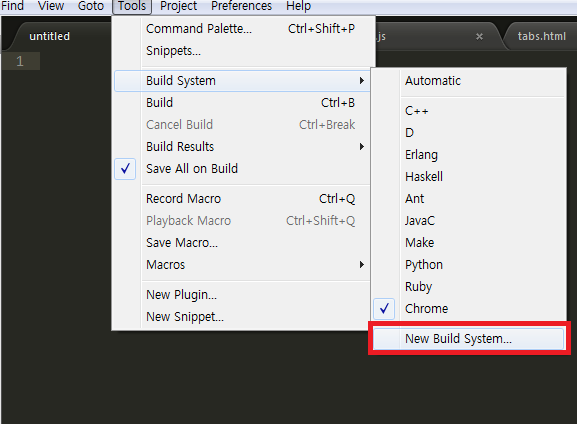Select Erlang build system
This screenshot has width=577, height=424.
[x=468, y=155]
